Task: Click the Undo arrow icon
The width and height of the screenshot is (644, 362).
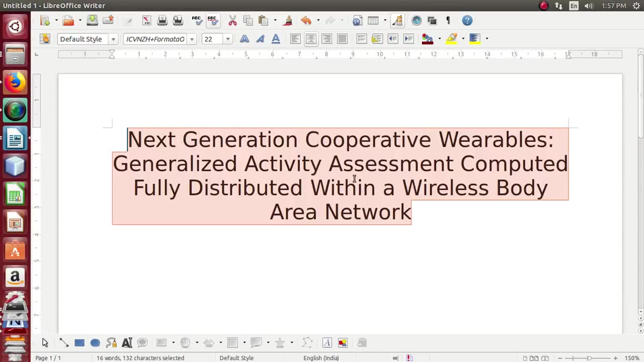Action: [306, 21]
